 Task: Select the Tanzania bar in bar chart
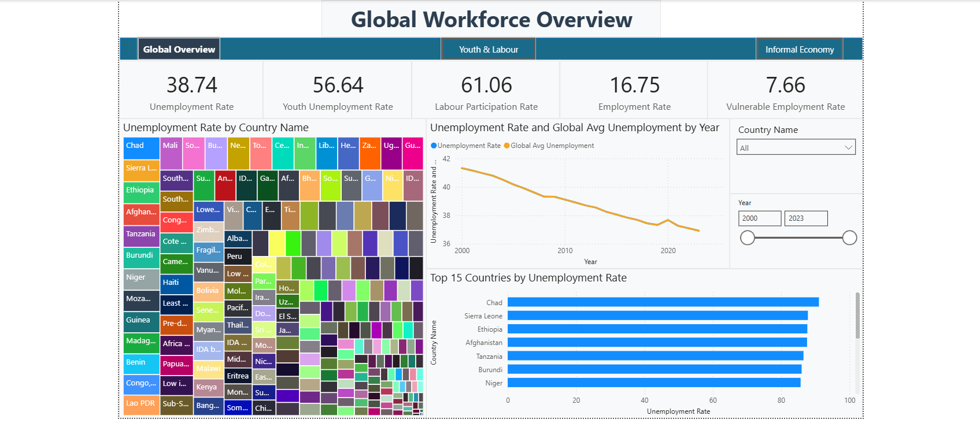[x=655, y=356]
